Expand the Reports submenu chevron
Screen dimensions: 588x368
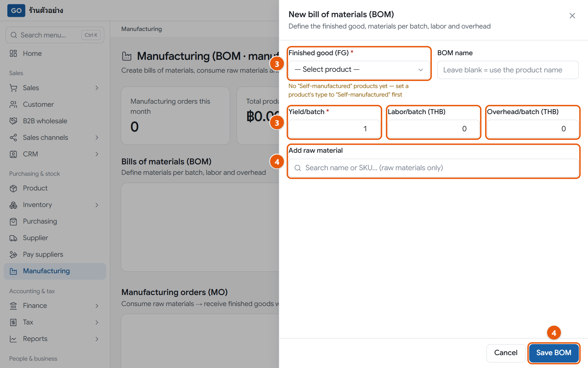[x=97, y=339]
